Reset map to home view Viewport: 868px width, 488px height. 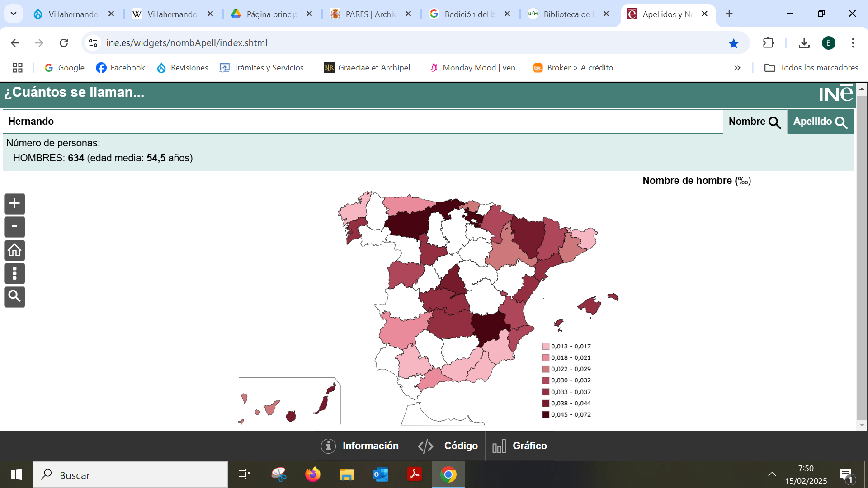pos(14,250)
